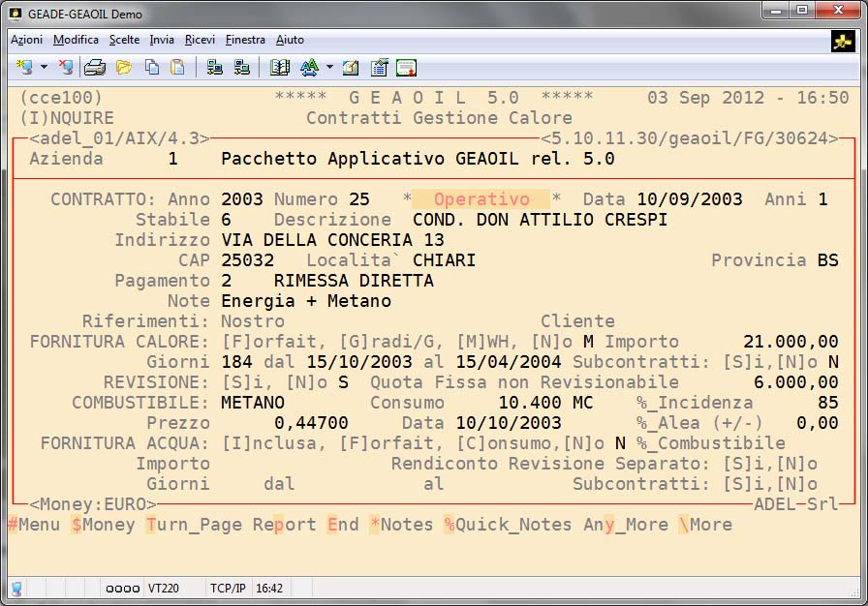Click the connection status icon in status bar

(x=16, y=589)
